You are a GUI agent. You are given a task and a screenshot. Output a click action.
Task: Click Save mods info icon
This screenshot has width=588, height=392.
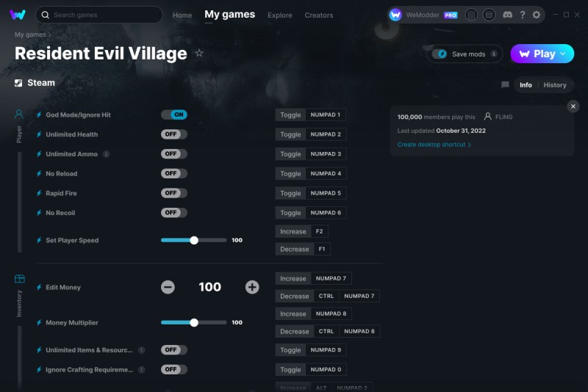[x=494, y=54]
